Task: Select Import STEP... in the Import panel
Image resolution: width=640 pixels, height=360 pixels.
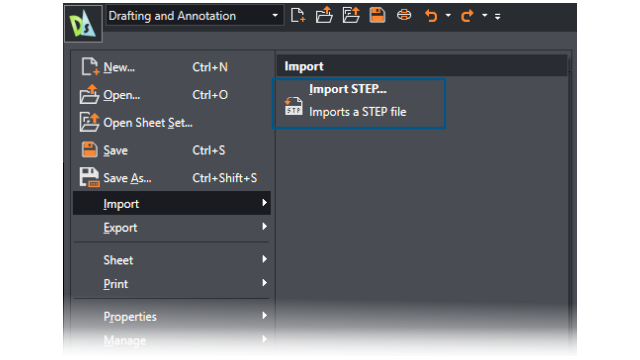Action: (x=359, y=104)
